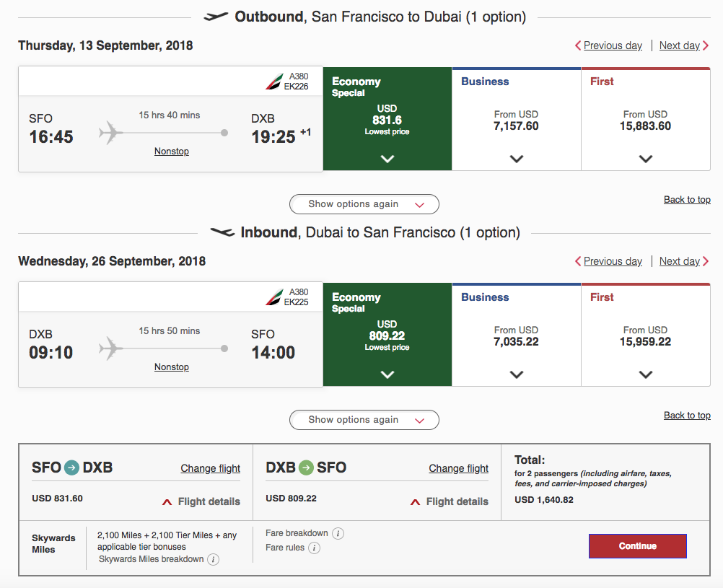Click the DXB to SFO green arrow icon
This screenshot has width=723, height=588.
click(306, 468)
